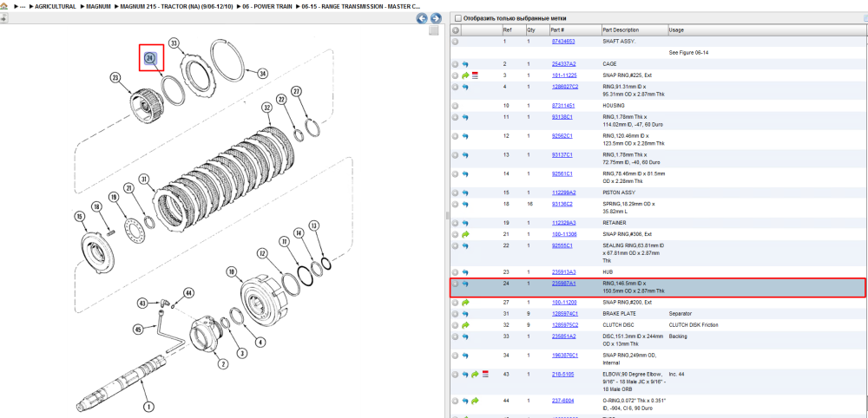Click red list icon on ELBOW 218-5105 row
Viewport: 868px width, 418px height.
pyautogui.click(x=485, y=375)
